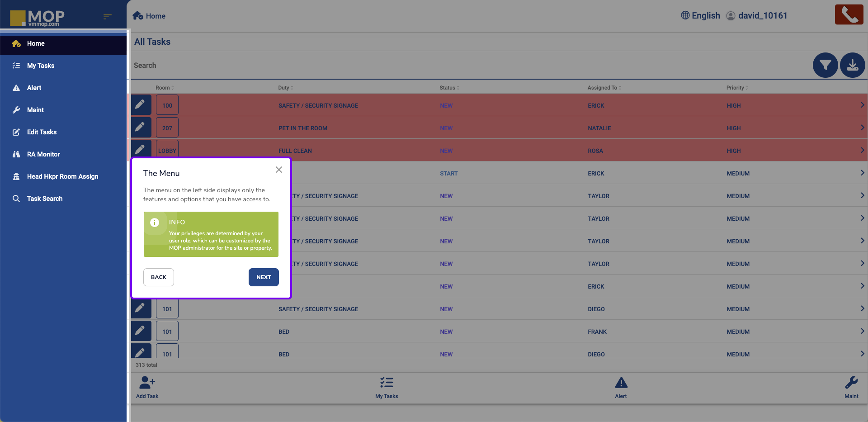
Task: Click the edit pencil for room 207
Action: coord(141,128)
